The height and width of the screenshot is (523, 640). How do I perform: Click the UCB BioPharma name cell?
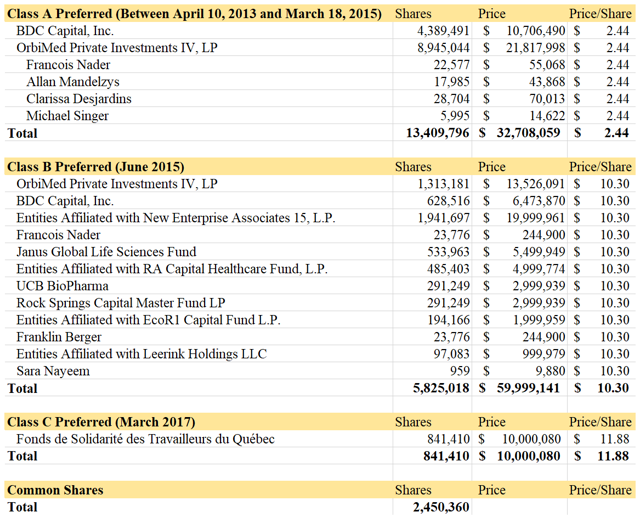tap(62, 286)
